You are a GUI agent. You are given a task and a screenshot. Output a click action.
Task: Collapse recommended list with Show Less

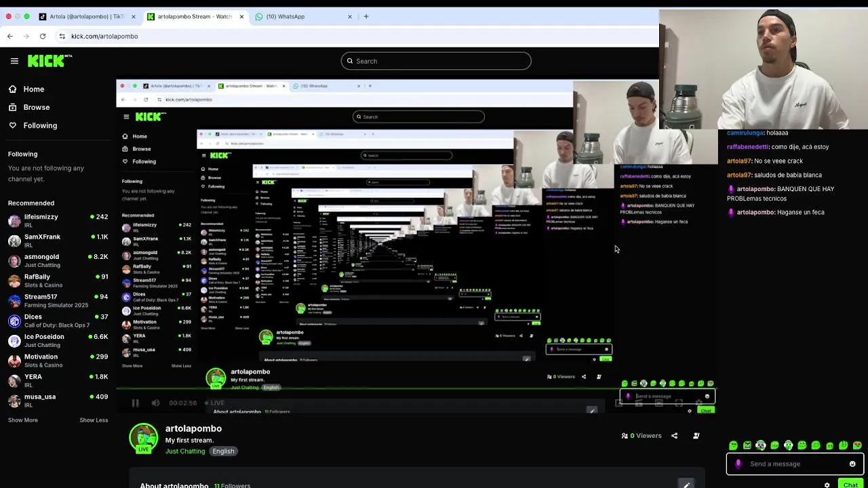pyautogui.click(x=94, y=420)
